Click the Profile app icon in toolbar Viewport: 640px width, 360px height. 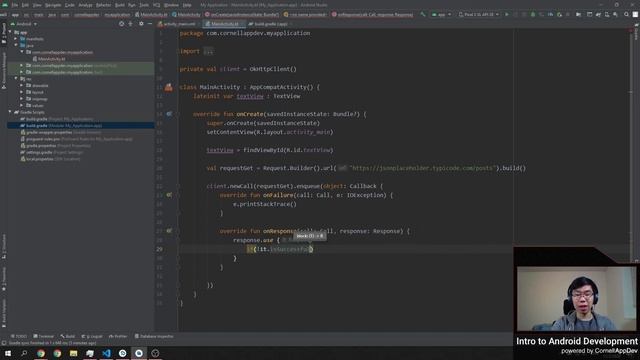point(550,14)
